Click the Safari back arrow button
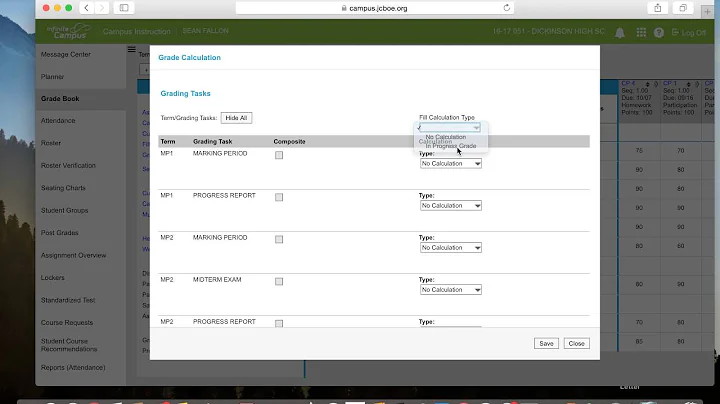The height and width of the screenshot is (404, 720). 86,8
